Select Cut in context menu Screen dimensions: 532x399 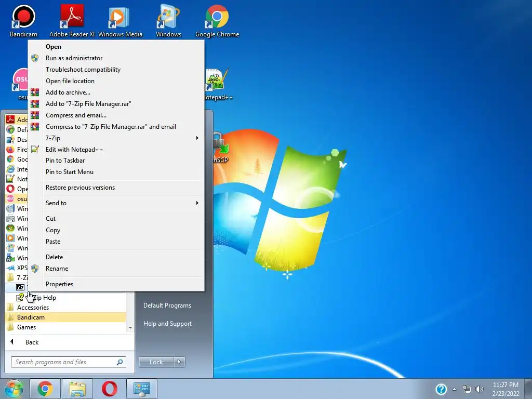tap(116, 219)
